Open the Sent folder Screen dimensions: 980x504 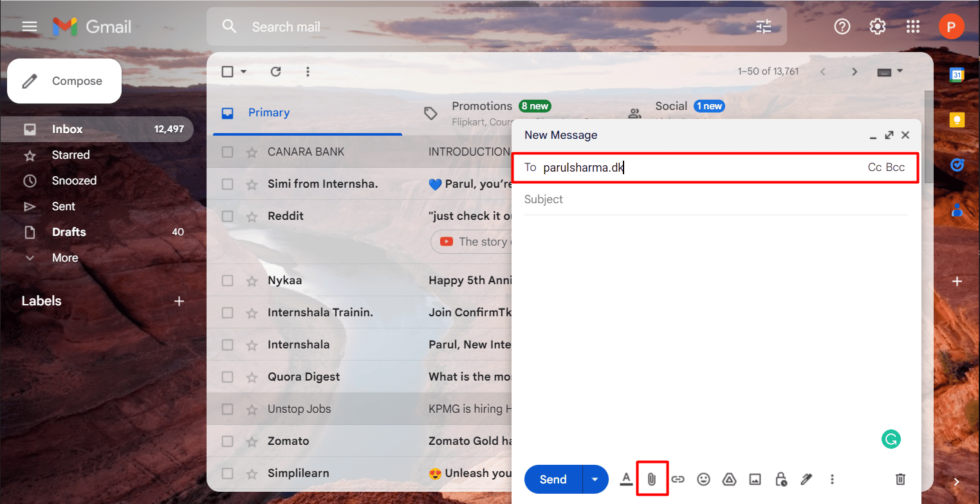[97, 206]
